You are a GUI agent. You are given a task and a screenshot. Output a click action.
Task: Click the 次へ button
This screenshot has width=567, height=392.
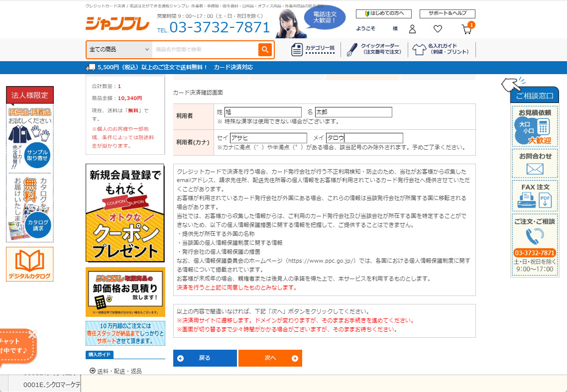[x=270, y=358]
